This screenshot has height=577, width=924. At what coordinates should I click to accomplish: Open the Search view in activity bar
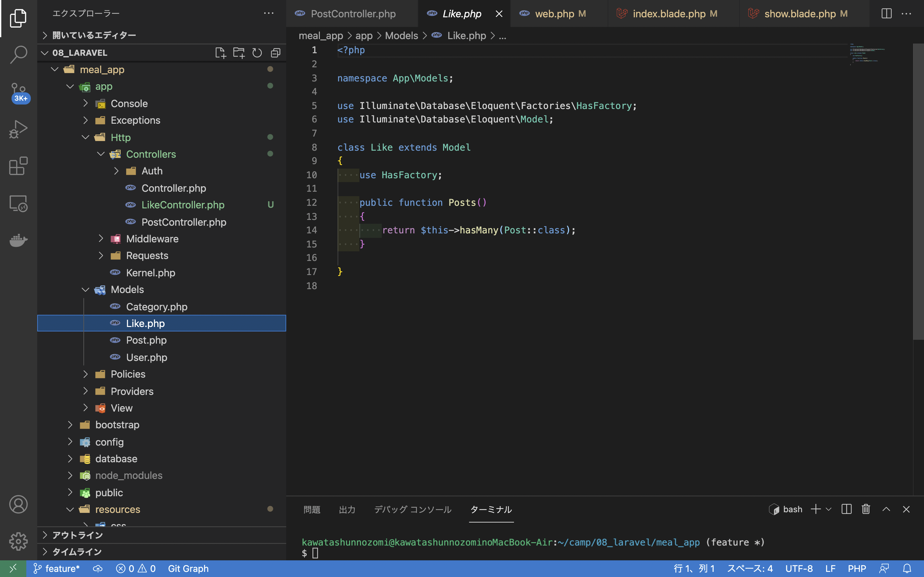18,54
